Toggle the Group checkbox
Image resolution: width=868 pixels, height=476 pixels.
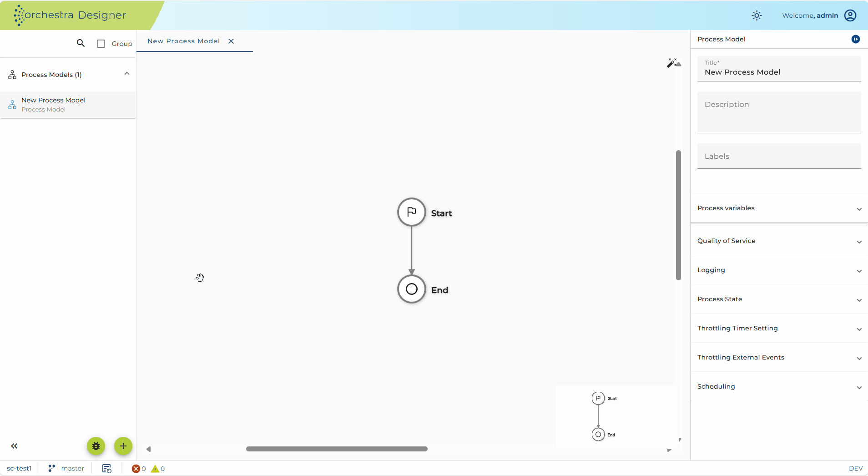(101, 44)
